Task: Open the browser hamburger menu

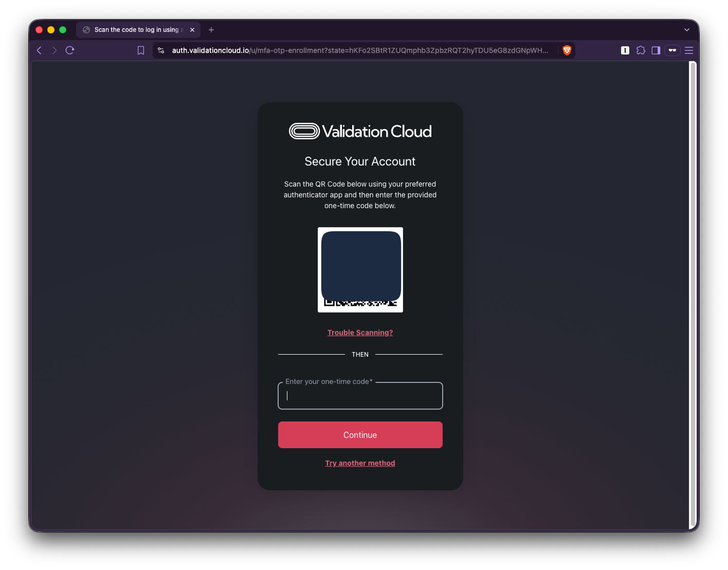Action: coord(689,50)
